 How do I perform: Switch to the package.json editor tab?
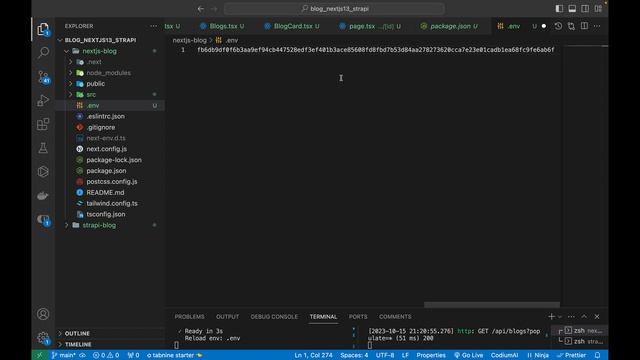tap(449, 26)
